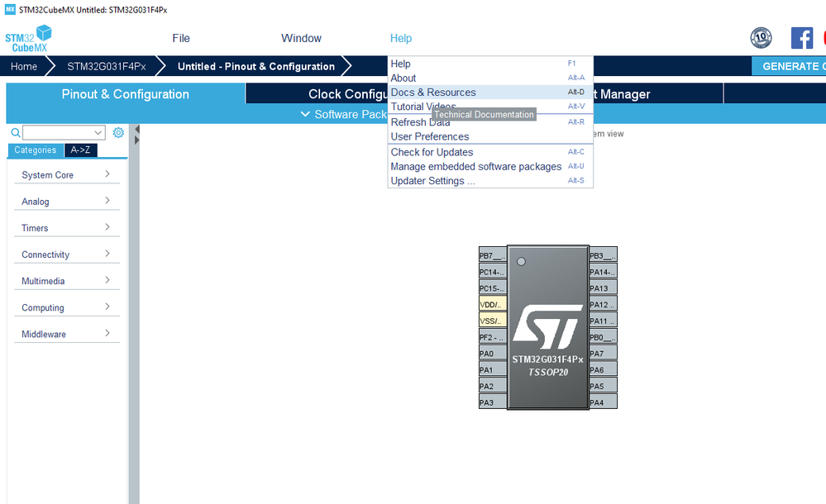The image size is (826, 504).
Task: Select pin PA12 on the chip
Action: click(603, 304)
